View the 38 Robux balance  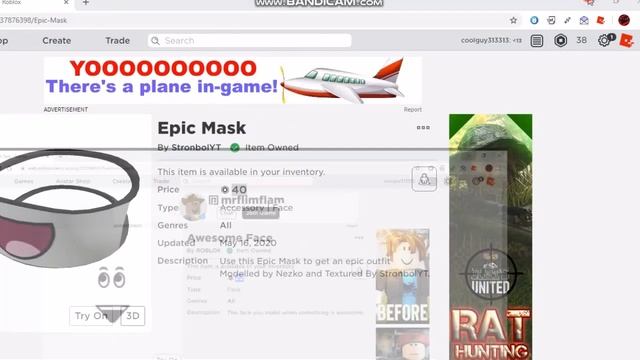tap(581, 40)
